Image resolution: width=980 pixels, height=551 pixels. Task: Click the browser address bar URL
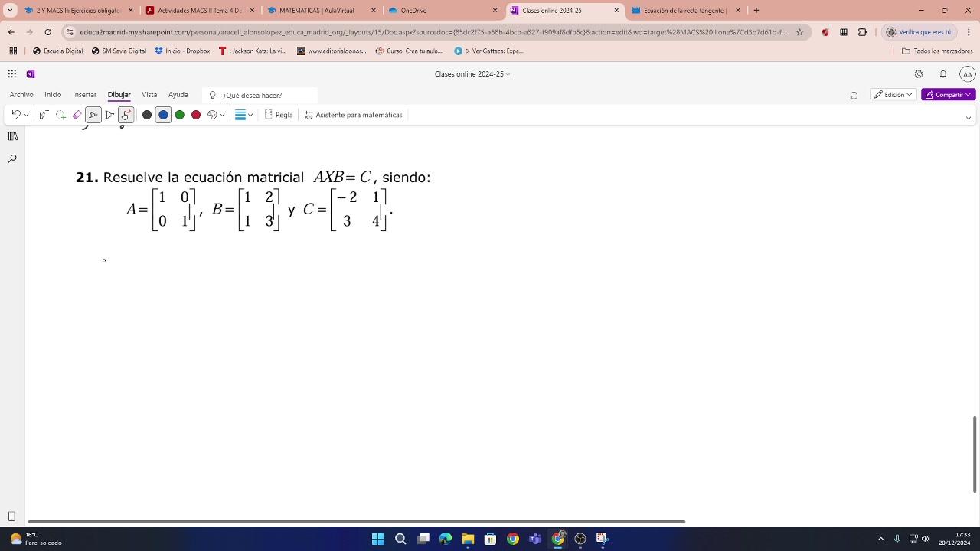pyautogui.click(x=433, y=32)
